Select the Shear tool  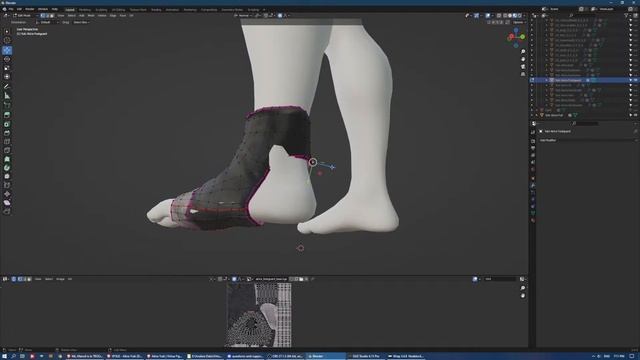7,203
